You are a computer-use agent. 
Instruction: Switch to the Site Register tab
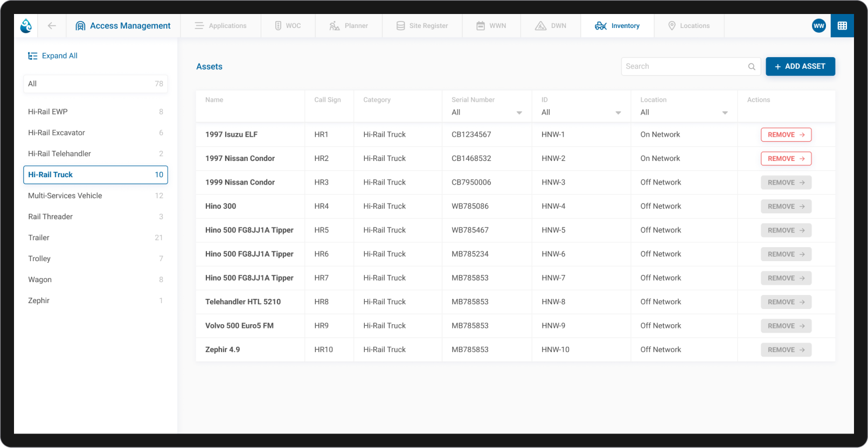(422, 26)
